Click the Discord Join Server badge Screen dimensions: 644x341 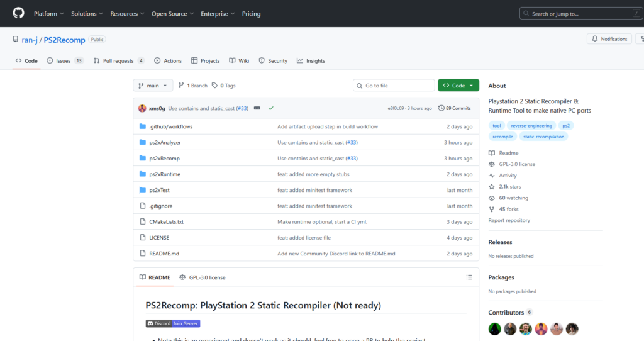pyautogui.click(x=173, y=323)
